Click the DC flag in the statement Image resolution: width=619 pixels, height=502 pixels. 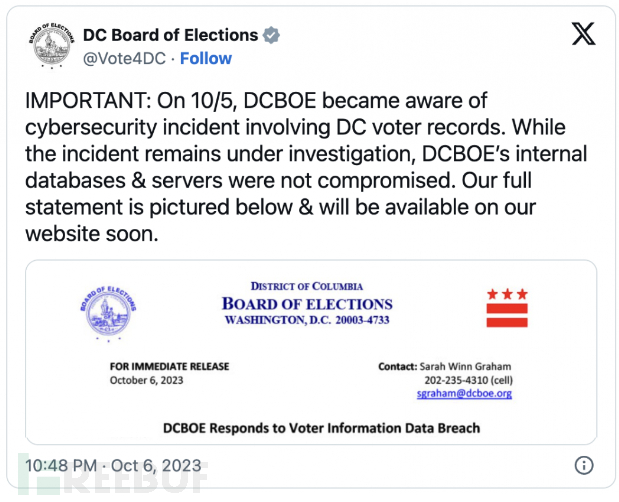(507, 308)
